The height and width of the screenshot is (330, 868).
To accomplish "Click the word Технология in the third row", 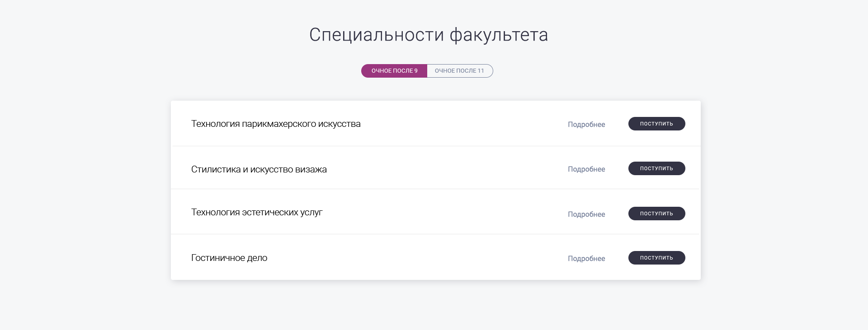I will (215, 213).
